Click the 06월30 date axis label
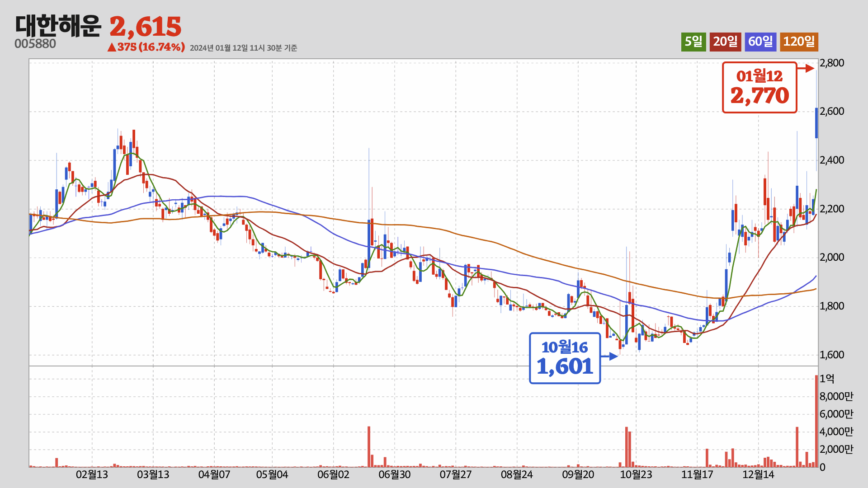This screenshot has height=488, width=868. click(x=395, y=475)
